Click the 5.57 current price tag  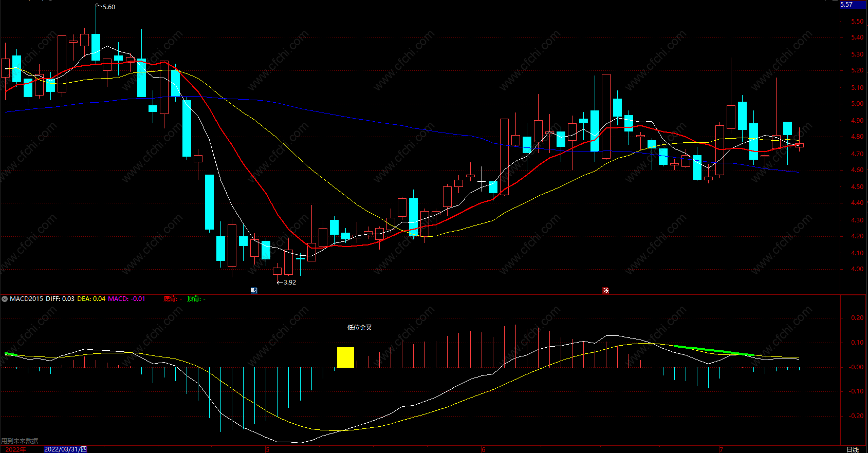[x=854, y=5]
